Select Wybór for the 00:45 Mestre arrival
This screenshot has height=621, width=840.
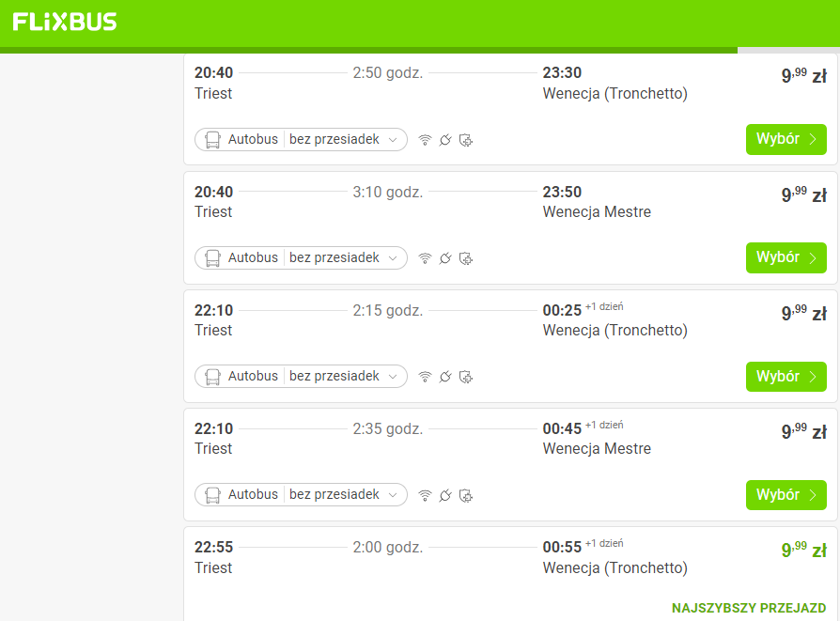(786, 495)
